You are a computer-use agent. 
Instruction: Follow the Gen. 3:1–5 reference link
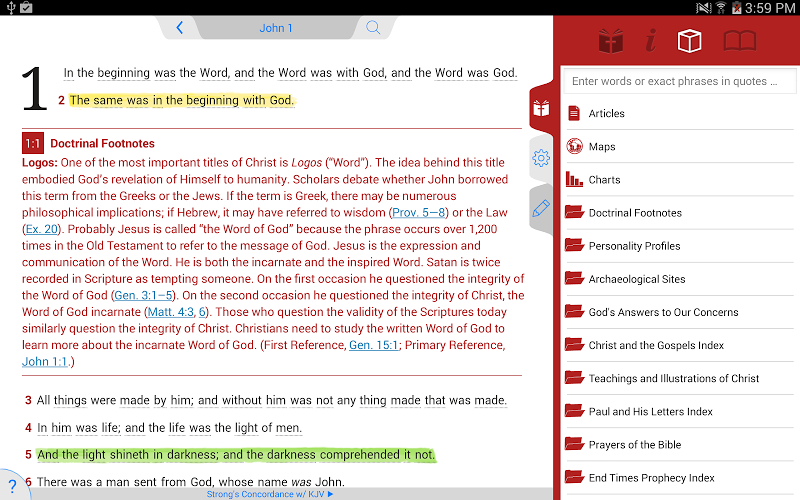tap(143, 295)
